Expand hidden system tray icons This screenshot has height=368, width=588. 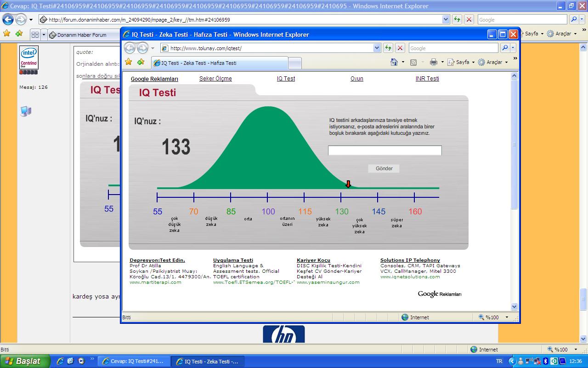coord(512,362)
